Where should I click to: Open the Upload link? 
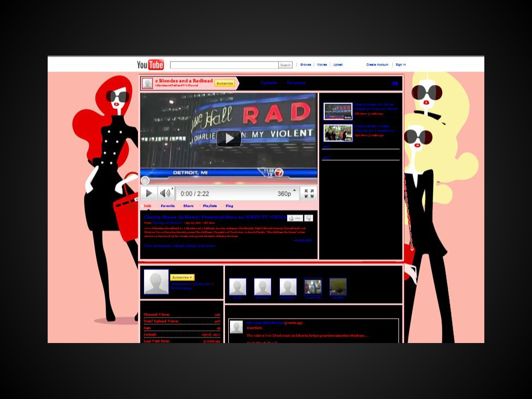pyautogui.click(x=337, y=64)
